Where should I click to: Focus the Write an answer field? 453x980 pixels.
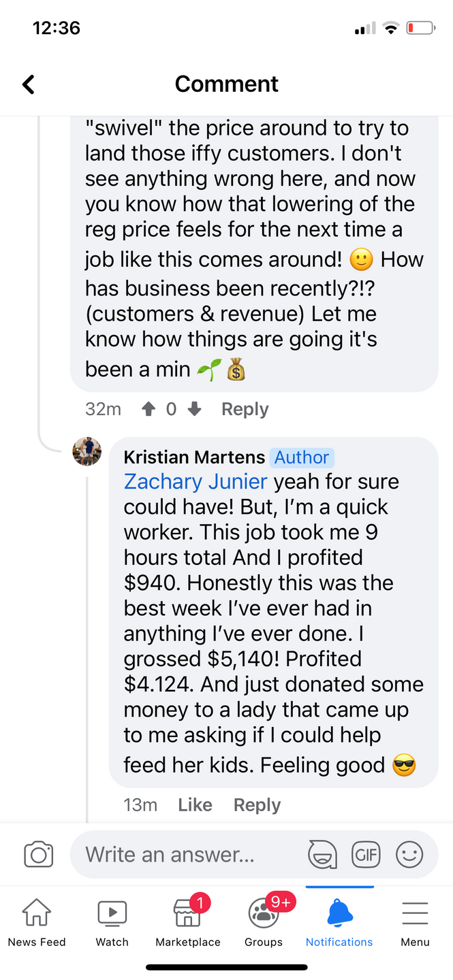[x=191, y=854]
